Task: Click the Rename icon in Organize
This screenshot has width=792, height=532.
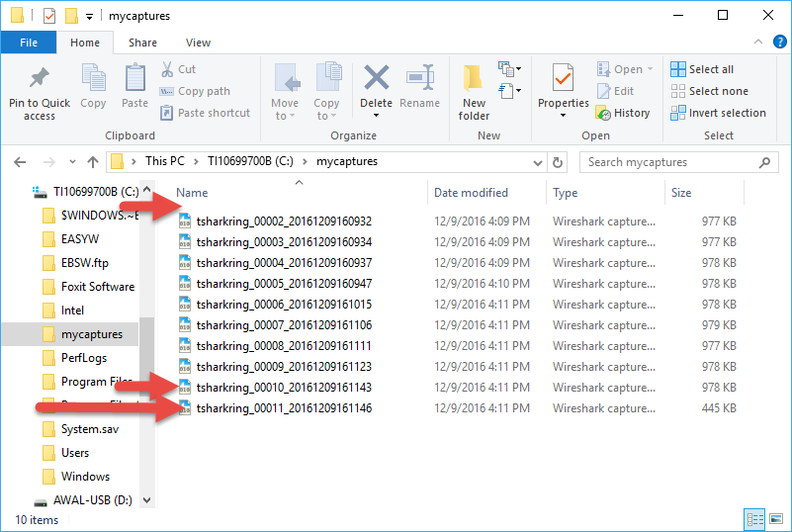Action: [x=420, y=79]
